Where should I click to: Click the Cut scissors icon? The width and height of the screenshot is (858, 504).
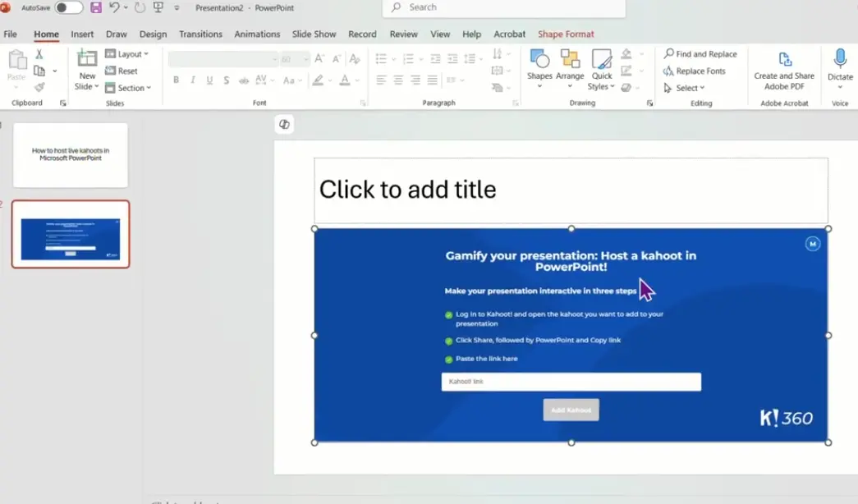[x=39, y=54]
